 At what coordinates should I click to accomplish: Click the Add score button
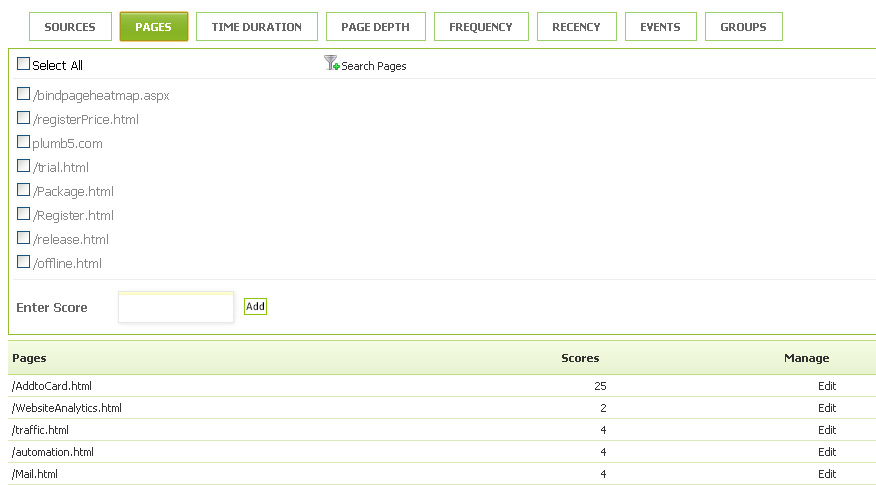255,306
